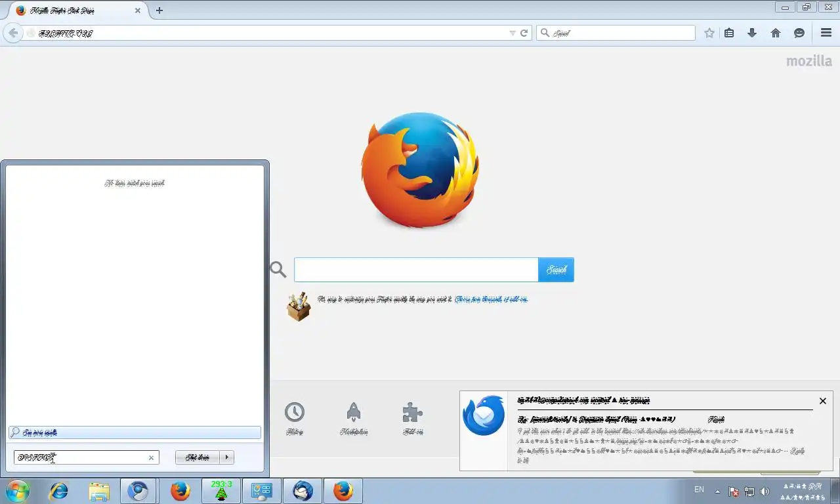The image size is (840, 504).
Task: Open Marketplace rocket shortcut
Action: (x=354, y=419)
